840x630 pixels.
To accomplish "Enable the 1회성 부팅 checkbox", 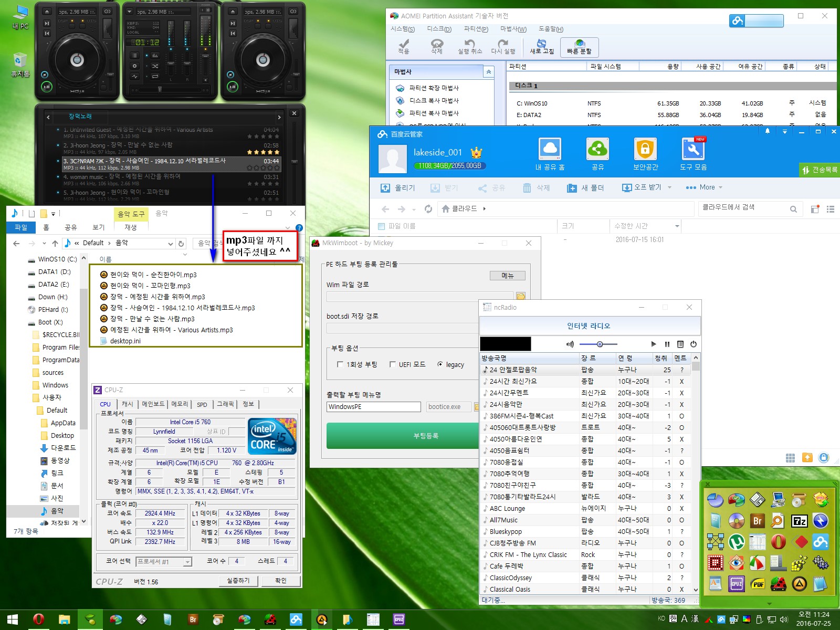I will click(x=340, y=364).
